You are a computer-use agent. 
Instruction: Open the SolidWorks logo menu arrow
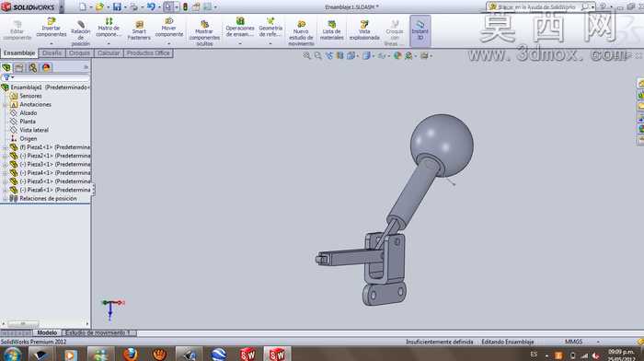coord(62,7)
